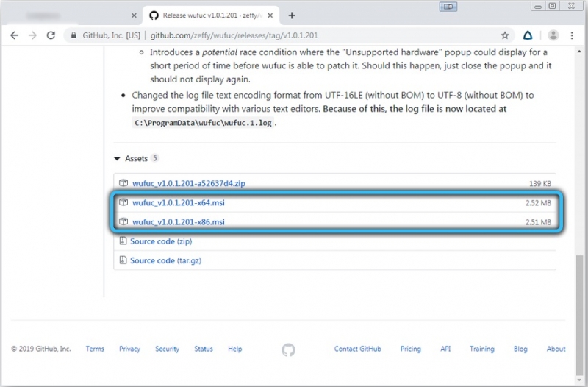This screenshot has height=387, width=588.
Task: Go back to the previous page
Action: (14, 35)
